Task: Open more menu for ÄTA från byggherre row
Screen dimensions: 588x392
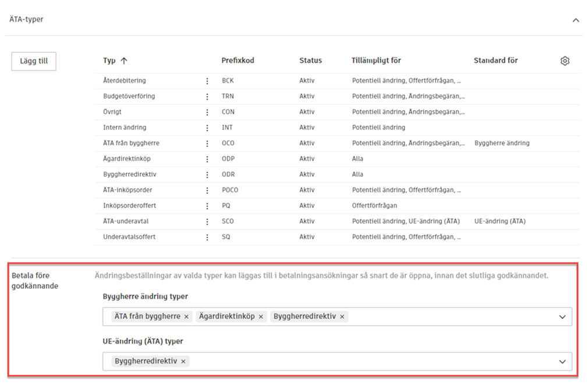Action: point(207,144)
